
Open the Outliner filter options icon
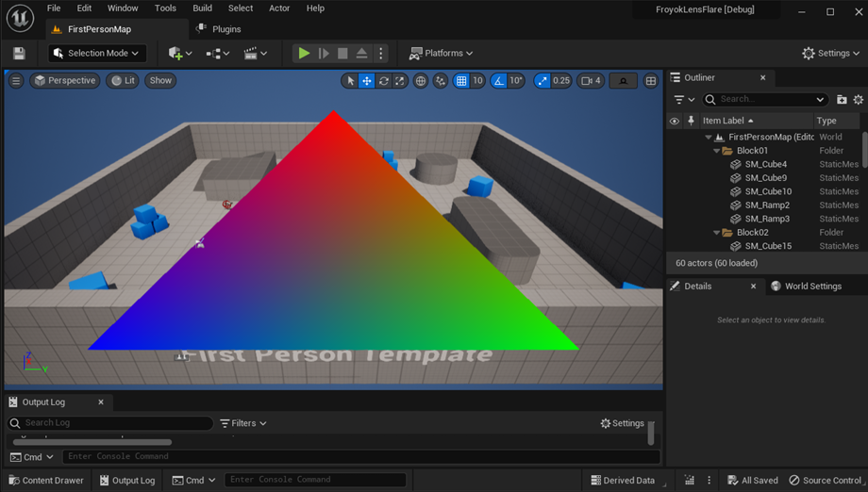(684, 100)
